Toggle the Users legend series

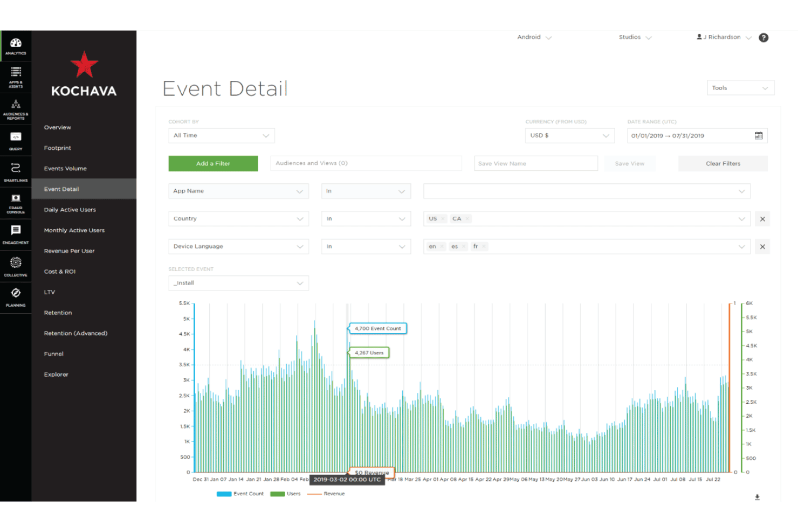point(285,494)
